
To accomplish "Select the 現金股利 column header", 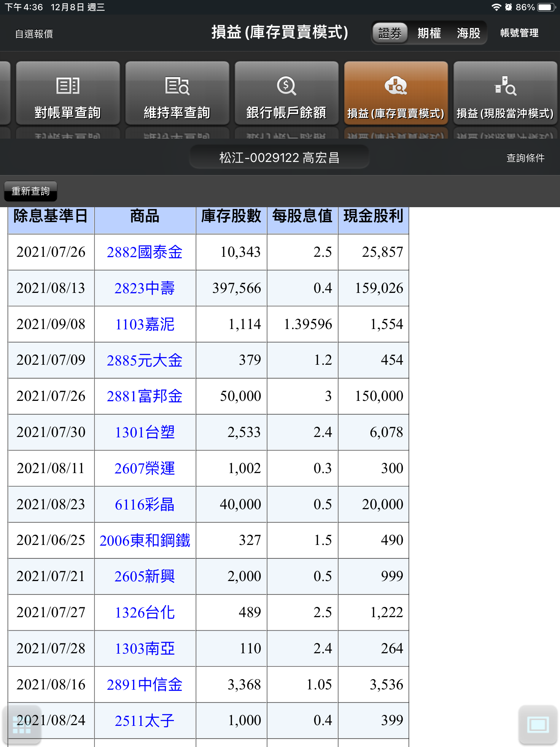I will click(x=373, y=216).
